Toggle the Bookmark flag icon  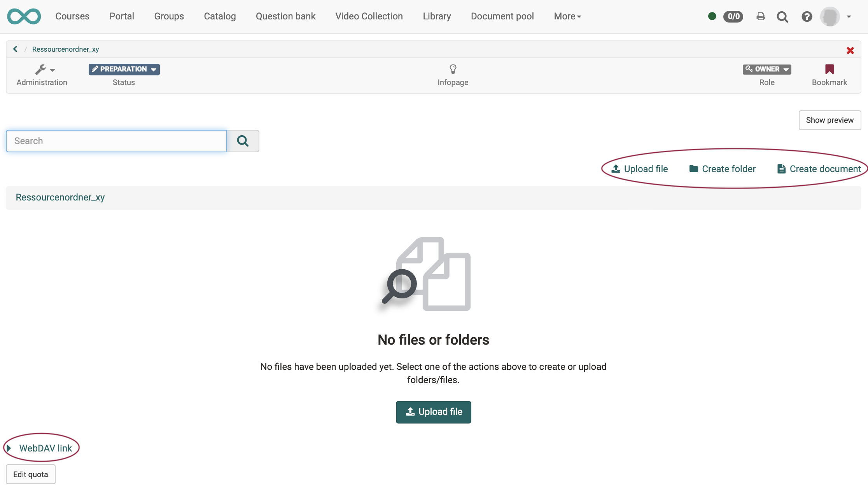(829, 69)
